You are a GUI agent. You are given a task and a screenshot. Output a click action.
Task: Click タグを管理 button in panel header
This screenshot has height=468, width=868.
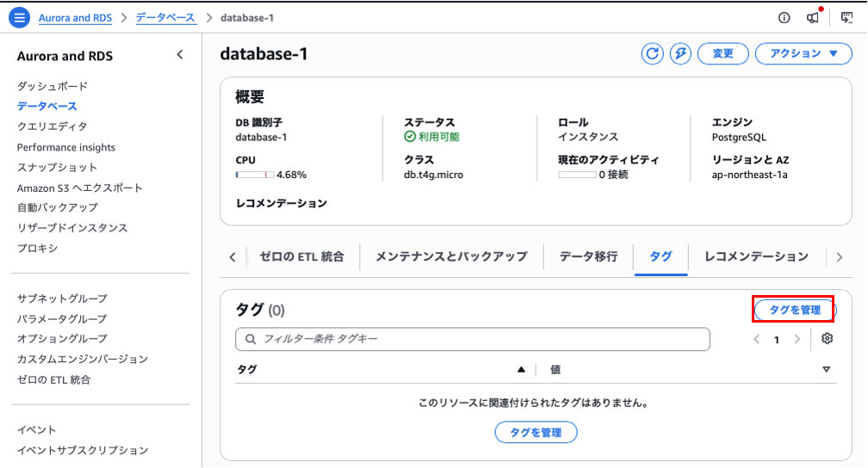click(795, 311)
